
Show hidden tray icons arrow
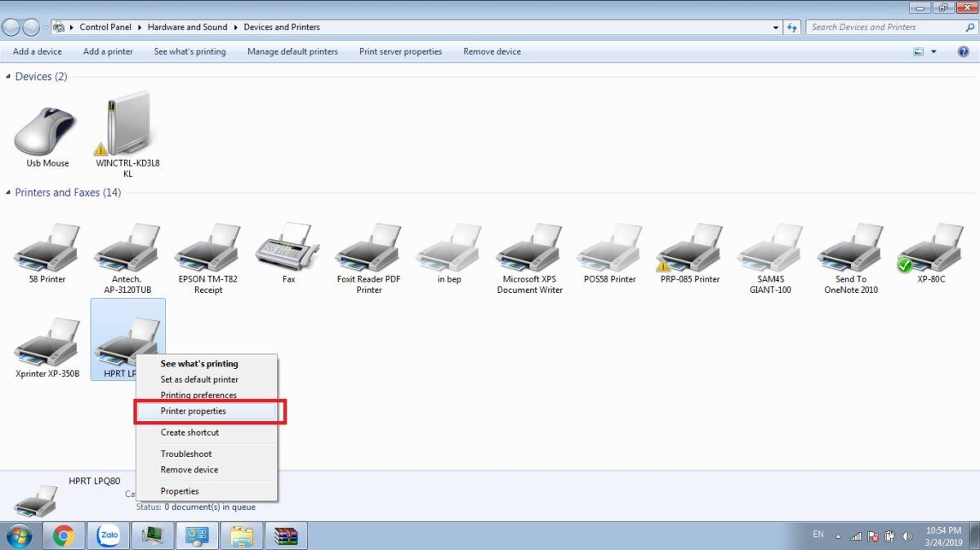[x=838, y=536]
